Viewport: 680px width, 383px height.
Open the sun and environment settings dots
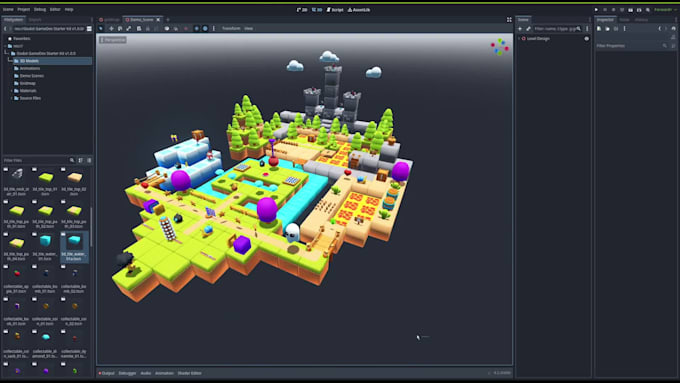click(x=213, y=29)
